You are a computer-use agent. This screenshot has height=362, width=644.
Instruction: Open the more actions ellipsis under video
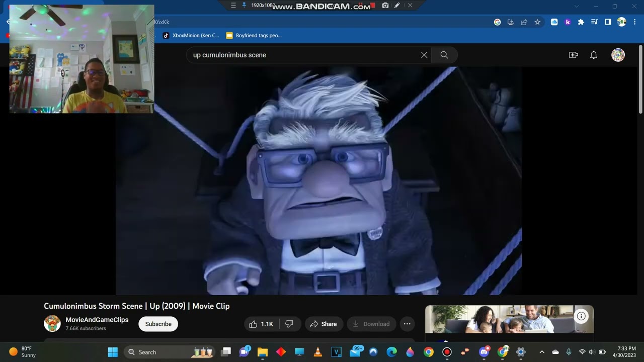click(407, 324)
